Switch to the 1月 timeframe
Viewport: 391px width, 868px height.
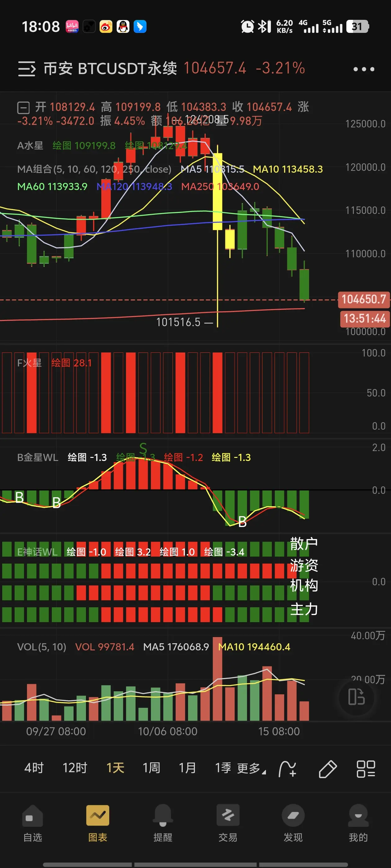coord(187,768)
